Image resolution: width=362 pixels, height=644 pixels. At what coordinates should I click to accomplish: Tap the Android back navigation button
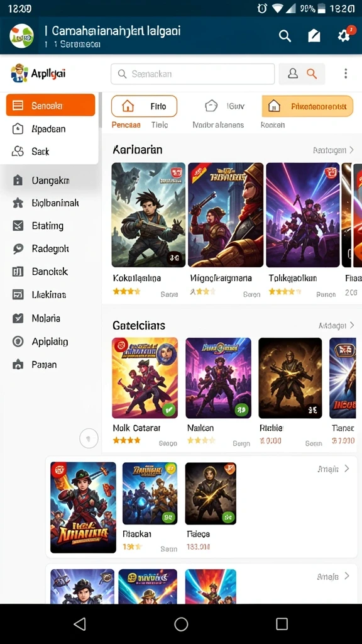pyautogui.click(x=80, y=624)
